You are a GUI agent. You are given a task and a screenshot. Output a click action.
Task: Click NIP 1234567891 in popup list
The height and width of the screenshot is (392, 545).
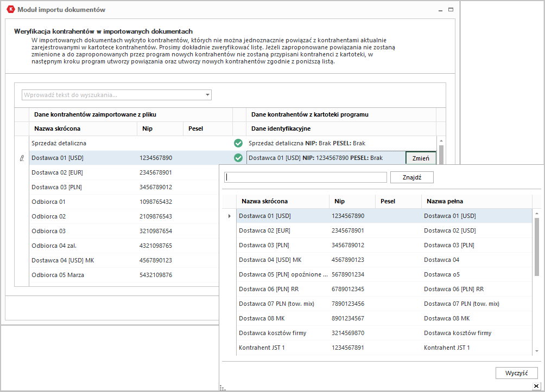tap(347, 348)
